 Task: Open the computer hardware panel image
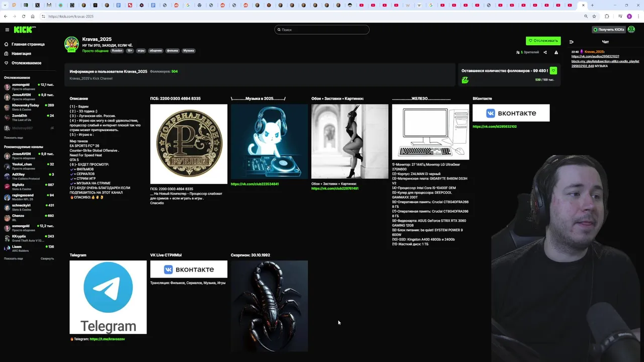coord(431,132)
